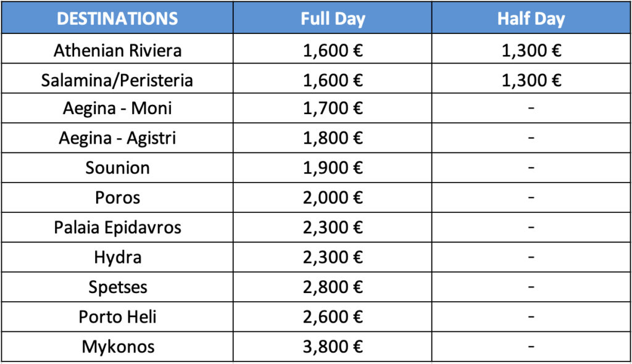Click the Aegina - Moni cell
The image size is (632, 364).
point(117,109)
